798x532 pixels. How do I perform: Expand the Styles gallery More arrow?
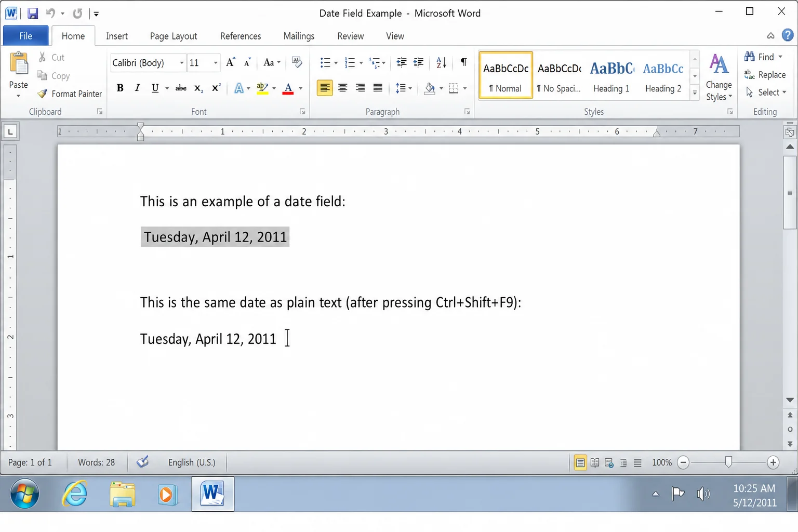pos(695,93)
